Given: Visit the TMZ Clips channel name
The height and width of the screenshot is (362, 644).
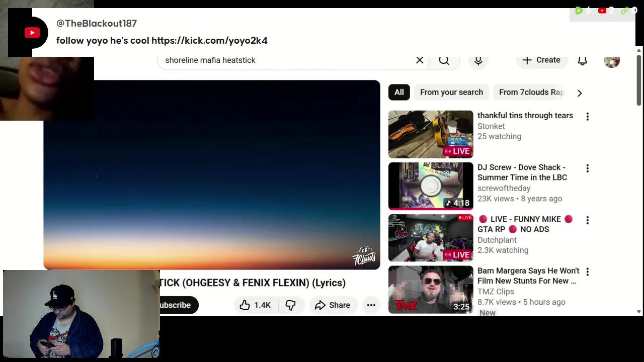Looking at the screenshot, I should pyautogui.click(x=496, y=292).
